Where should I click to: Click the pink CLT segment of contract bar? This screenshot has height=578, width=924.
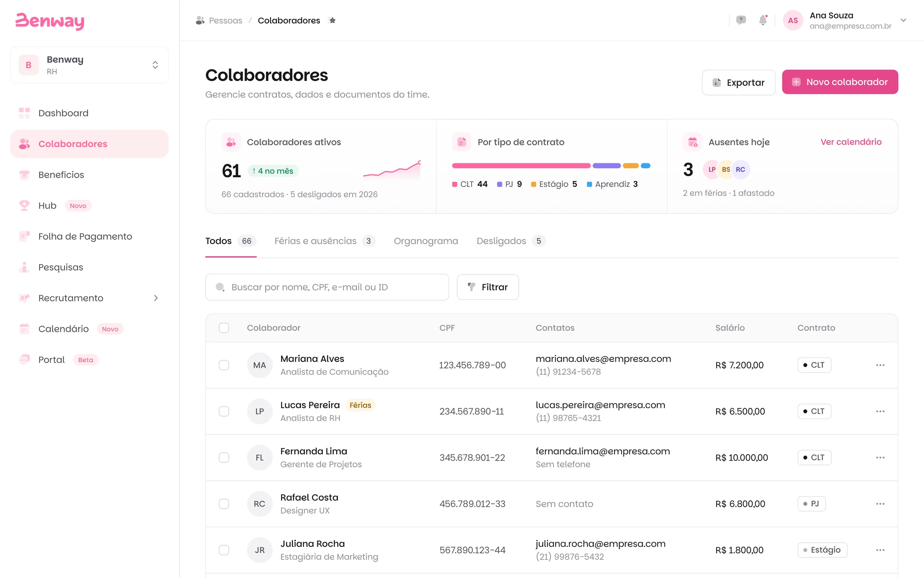(521, 166)
